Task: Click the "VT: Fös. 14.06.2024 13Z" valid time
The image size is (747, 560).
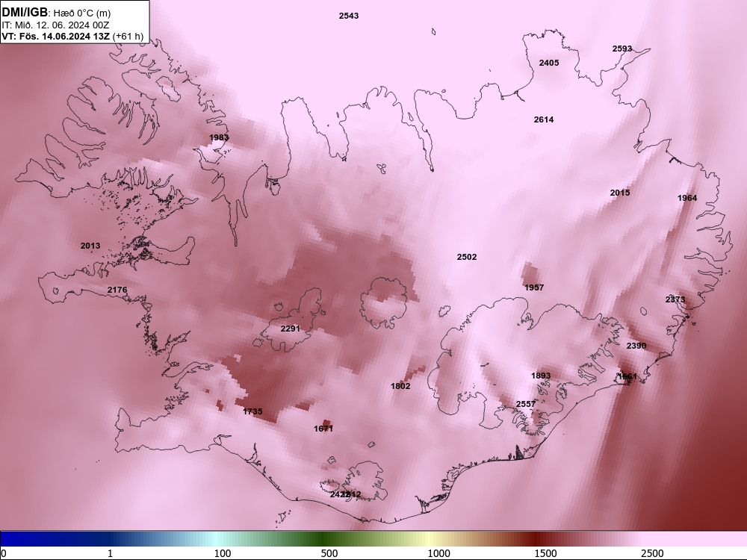Action: click(x=56, y=36)
